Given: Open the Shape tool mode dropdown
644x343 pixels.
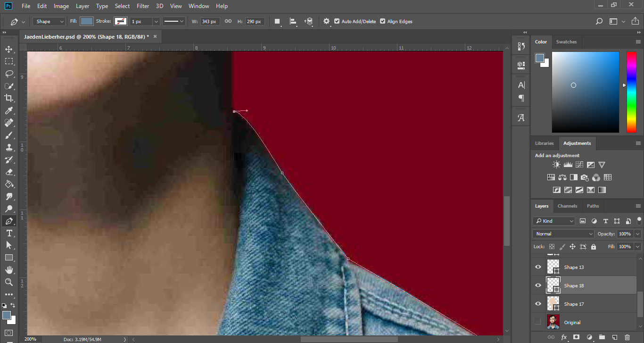Looking at the screenshot, I should [x=49, y=22].
